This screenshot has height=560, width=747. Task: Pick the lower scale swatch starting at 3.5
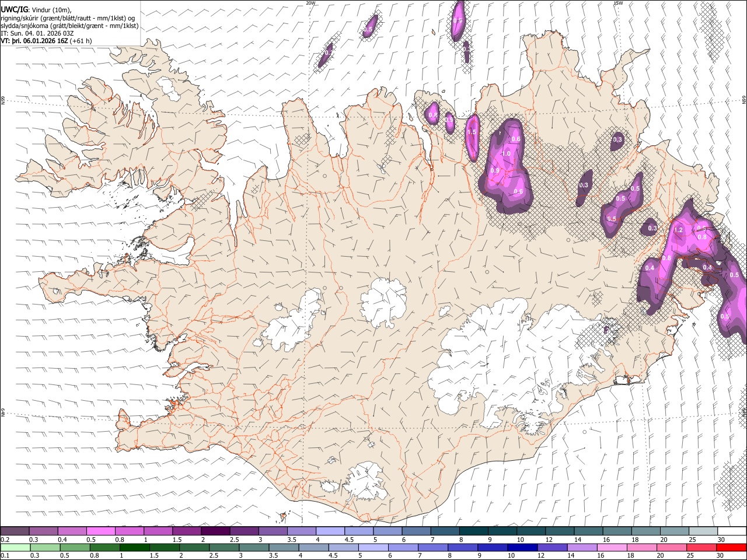284,547
